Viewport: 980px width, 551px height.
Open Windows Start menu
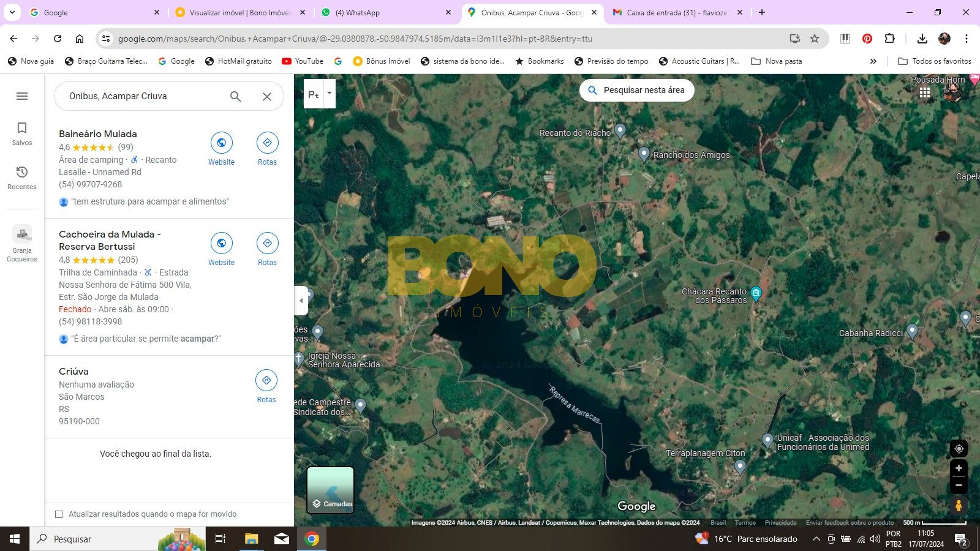pyautogui.click(x=15, y=539)
